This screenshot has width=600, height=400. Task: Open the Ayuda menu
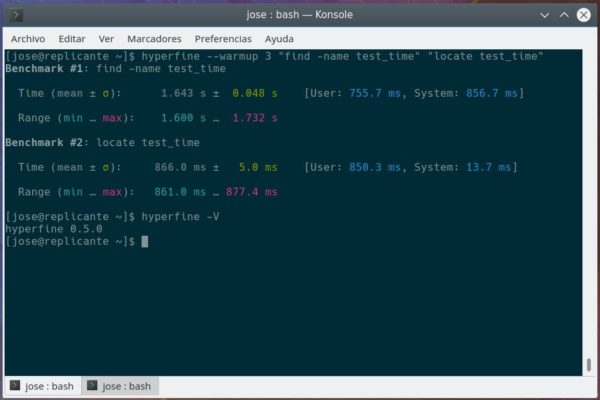pos(279,38)
